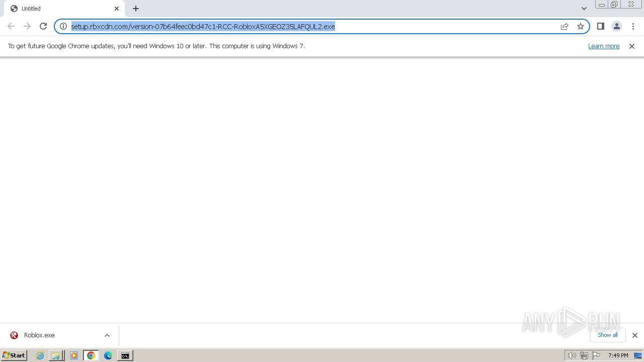Launch Internet Explorer from taskbar
The width and height of the screenshot is (644, 362).
40,355
